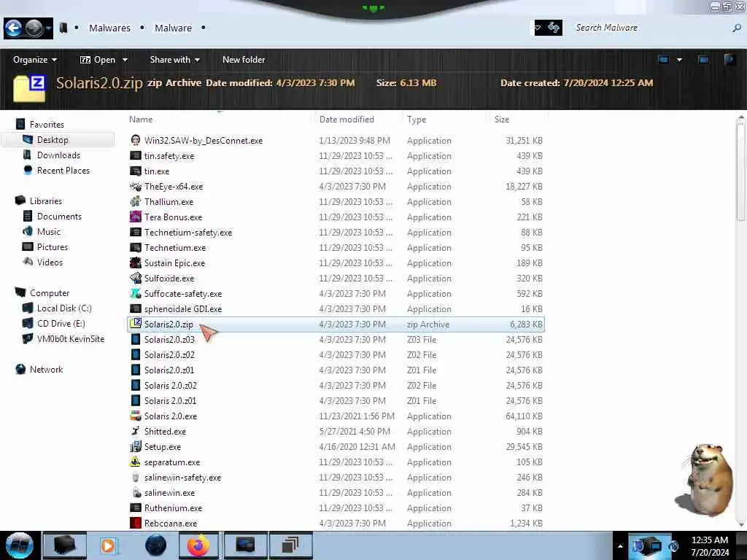Open the help icon
Viewport: 747px width, 560px height.
point(729,60)
